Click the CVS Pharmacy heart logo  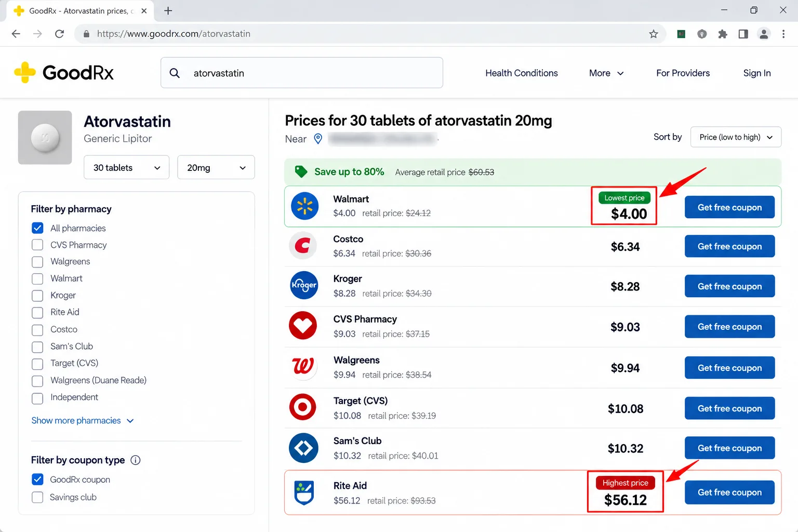(x=303, y=326)
